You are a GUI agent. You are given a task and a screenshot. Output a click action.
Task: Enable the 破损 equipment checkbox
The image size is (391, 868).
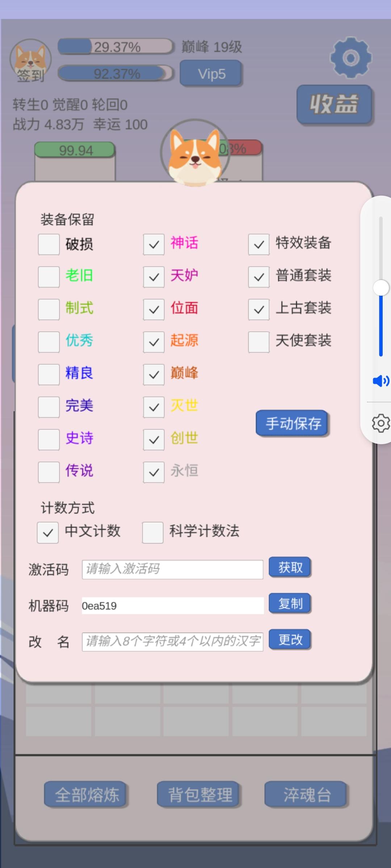coord(49,244)
